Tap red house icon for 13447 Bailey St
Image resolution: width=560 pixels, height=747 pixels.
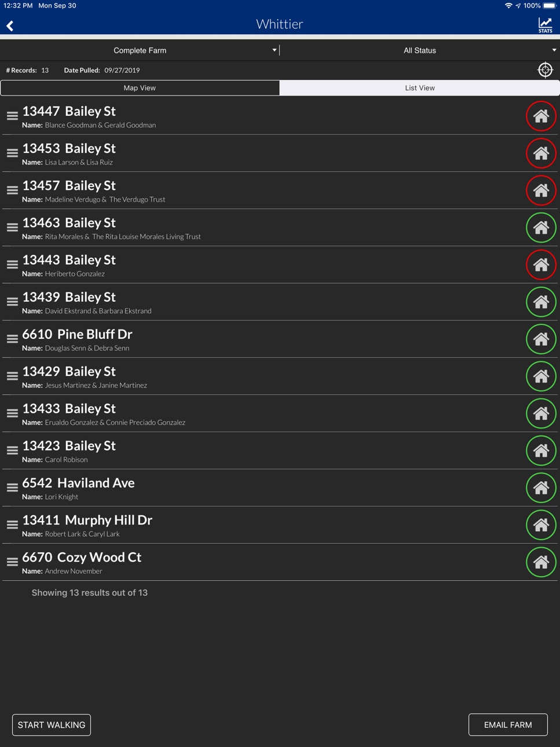(x=541, y=116)
